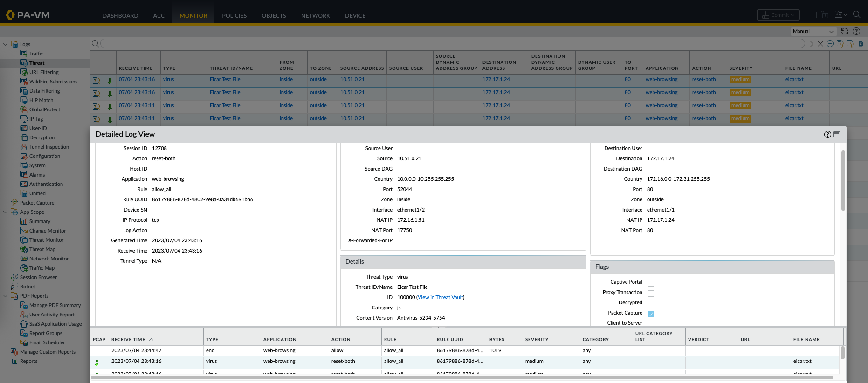Toggle the Proxy Transaction checkbox
This screenshot has width=868, height=383.
point(651,294)
